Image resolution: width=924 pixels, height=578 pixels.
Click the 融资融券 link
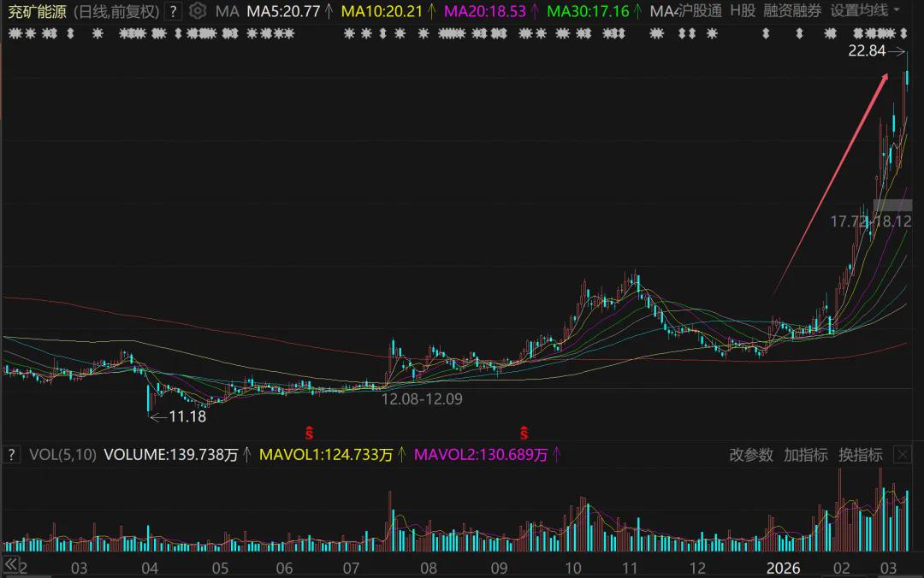point(792,11)
